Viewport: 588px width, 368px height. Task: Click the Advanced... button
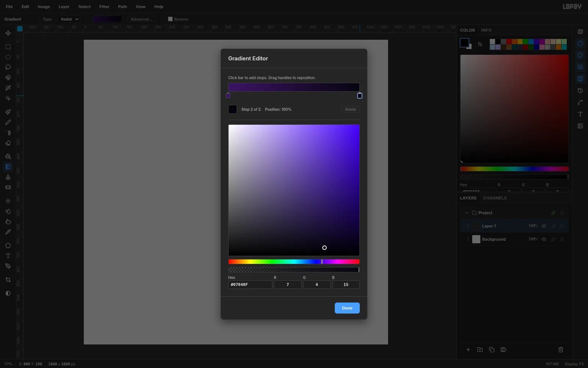141,19
